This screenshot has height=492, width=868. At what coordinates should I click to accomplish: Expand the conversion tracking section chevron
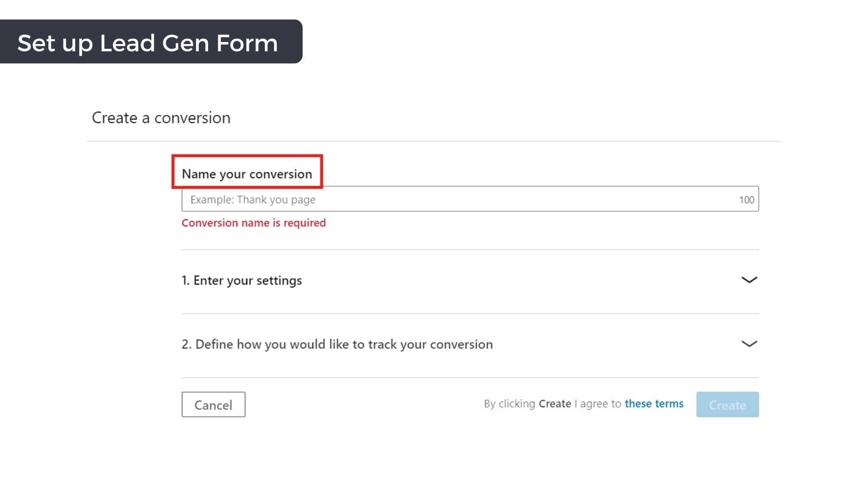point(749,344)
